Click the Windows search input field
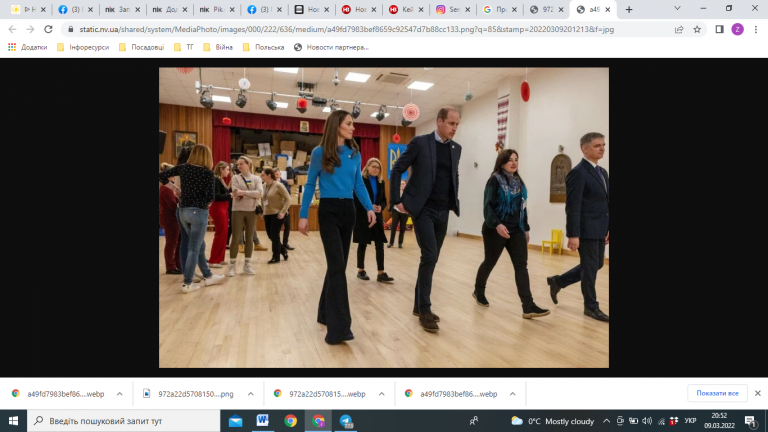 (123, 421)
